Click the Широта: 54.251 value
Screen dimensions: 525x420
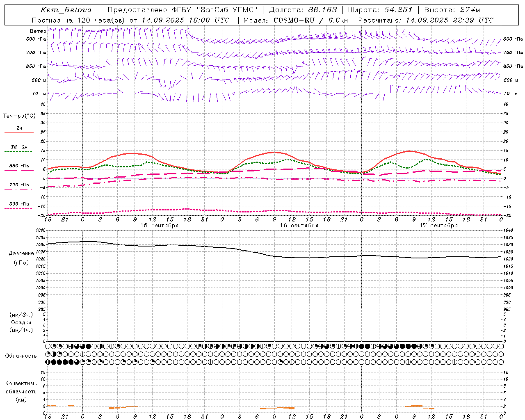point(380,10)
